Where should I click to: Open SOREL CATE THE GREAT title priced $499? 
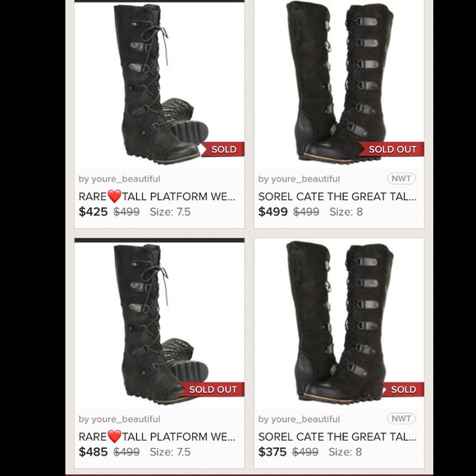[337, 197]
